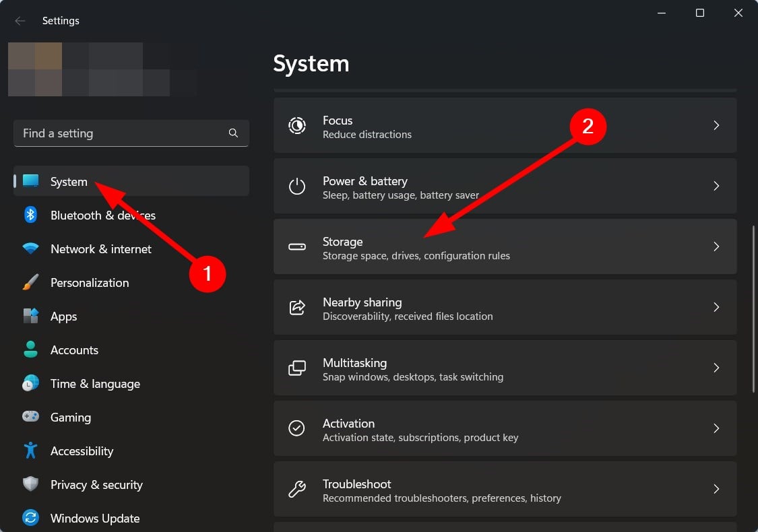The width and height of the screenshot is (758, 532).
Task: Click the Accessibility figure icon
Action: point(30,451)
